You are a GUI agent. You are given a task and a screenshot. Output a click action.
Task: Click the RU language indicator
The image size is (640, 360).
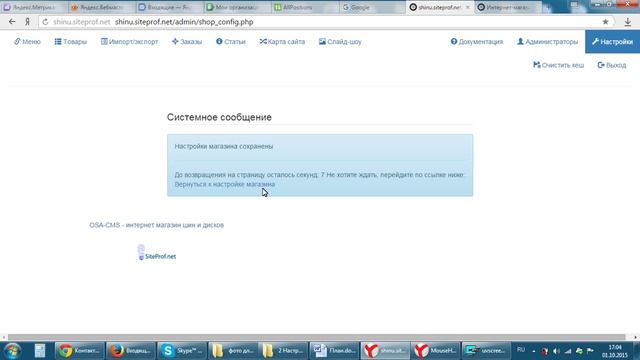(521, 350)
